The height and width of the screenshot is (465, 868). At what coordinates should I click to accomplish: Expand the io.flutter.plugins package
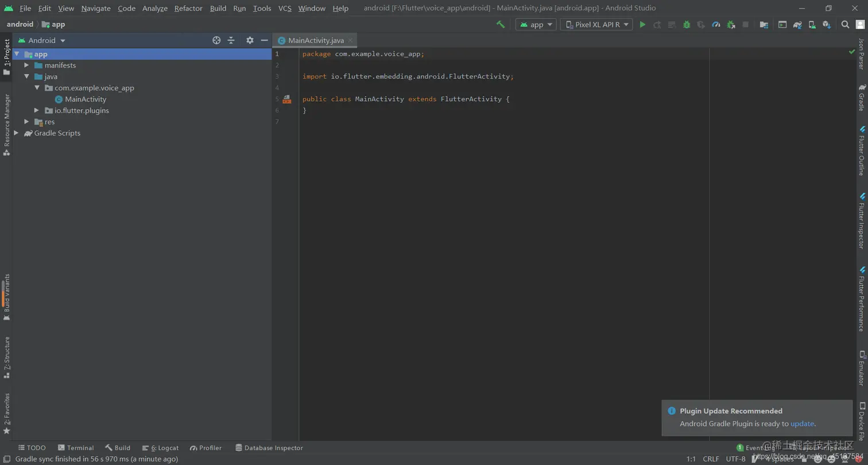(x=37, y=110)
